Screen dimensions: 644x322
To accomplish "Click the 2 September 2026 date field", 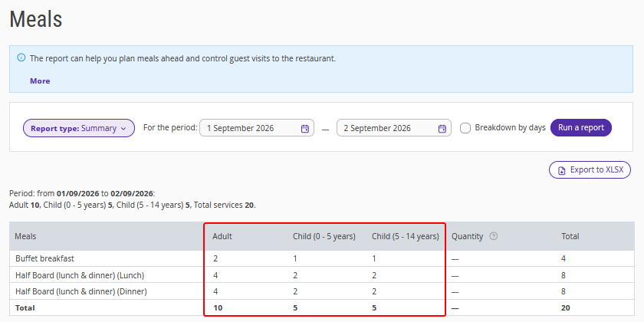I will pos(394,128).
